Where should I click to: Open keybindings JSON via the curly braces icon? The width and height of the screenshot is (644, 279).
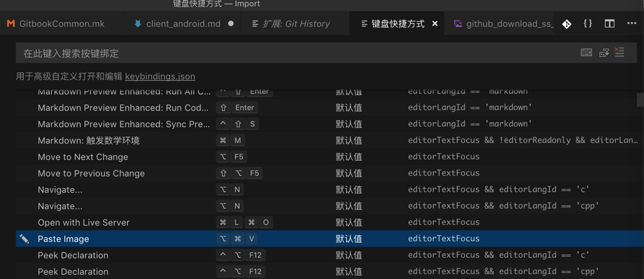(x=588, y=24)
